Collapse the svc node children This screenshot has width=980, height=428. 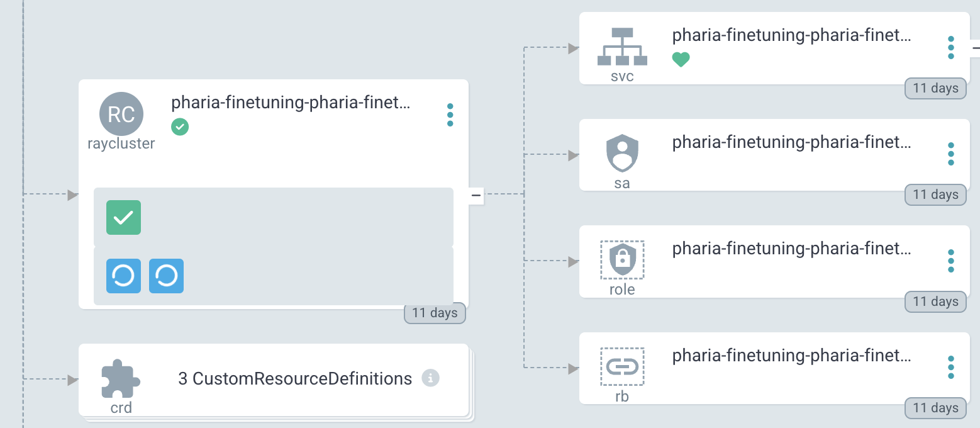tap(976, 47)
